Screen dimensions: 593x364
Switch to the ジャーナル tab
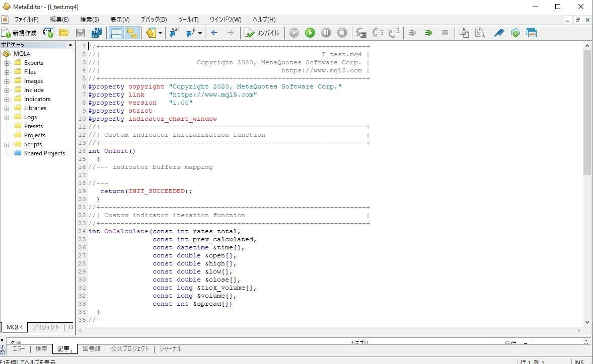point(170,348)
